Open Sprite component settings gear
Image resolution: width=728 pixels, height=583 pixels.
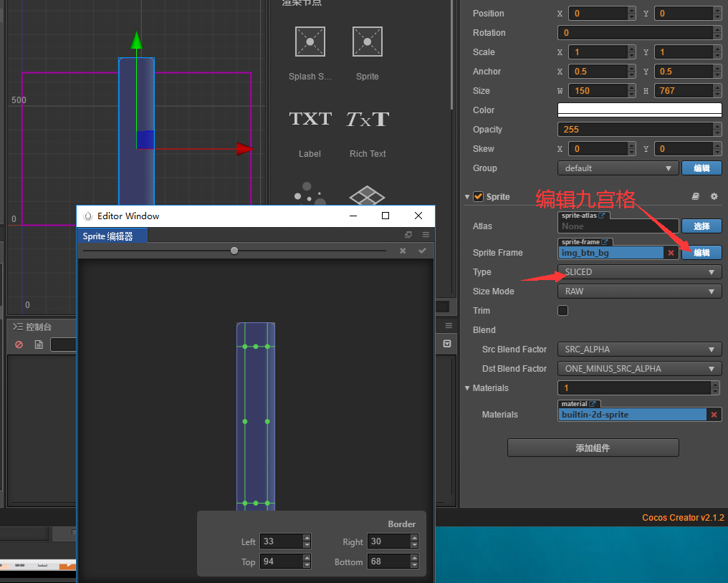[x=714, y=196]
